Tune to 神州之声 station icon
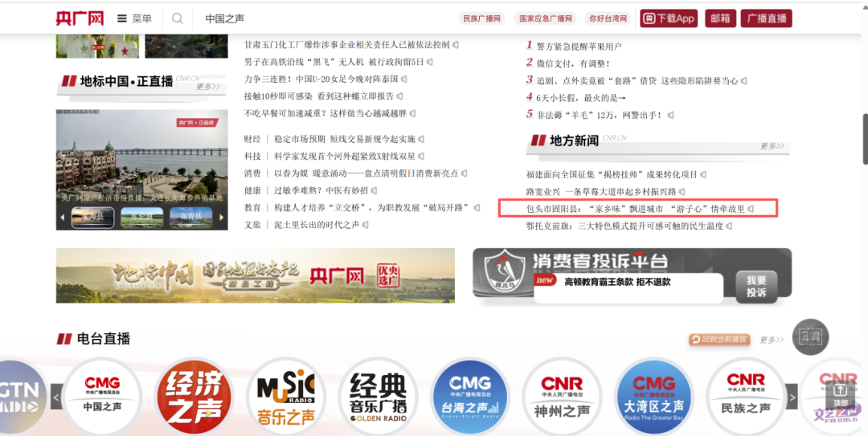 562,397
